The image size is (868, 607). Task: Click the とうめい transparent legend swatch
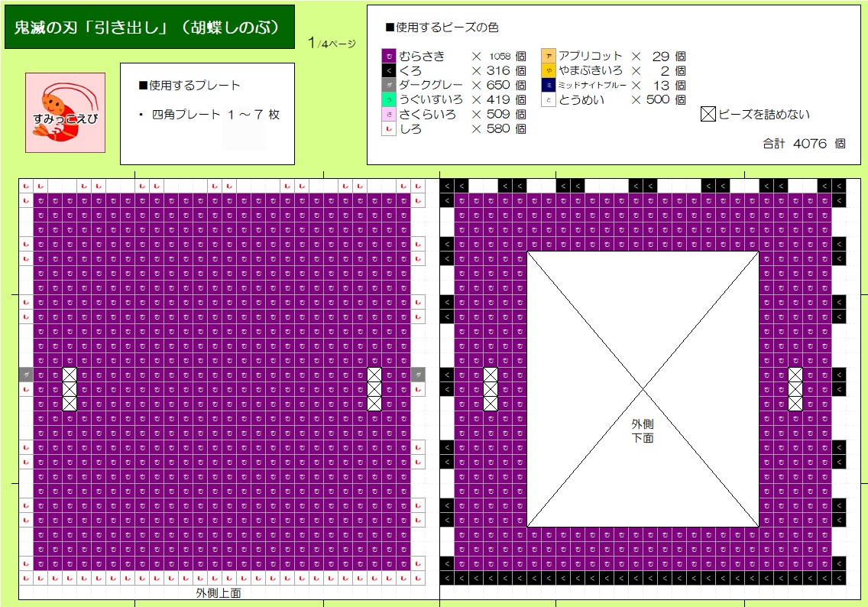[548, 99]
